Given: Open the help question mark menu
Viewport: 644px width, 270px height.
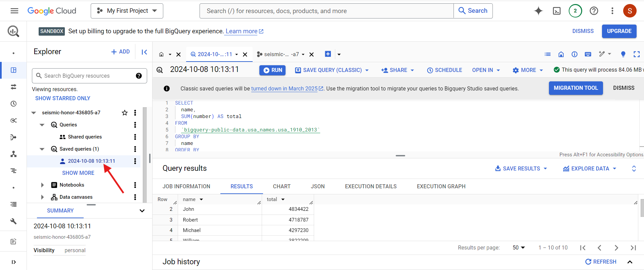Looking at the screenshot, I should pyautogui.click(x=594, y=11).
